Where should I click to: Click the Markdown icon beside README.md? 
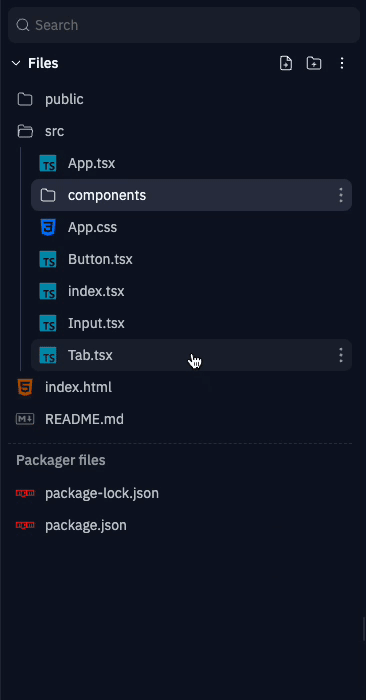tap(25, 419)
